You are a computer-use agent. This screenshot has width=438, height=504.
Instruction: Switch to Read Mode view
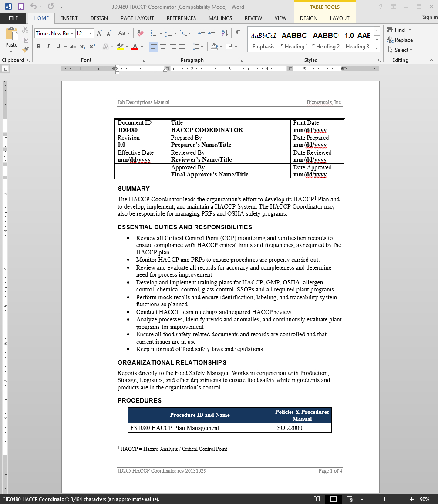tap(317, 499)
